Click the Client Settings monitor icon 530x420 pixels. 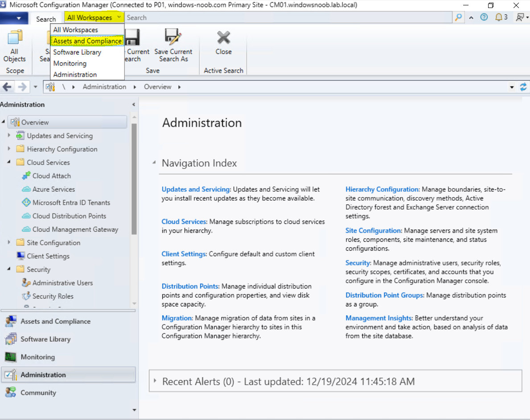point(21,256)
